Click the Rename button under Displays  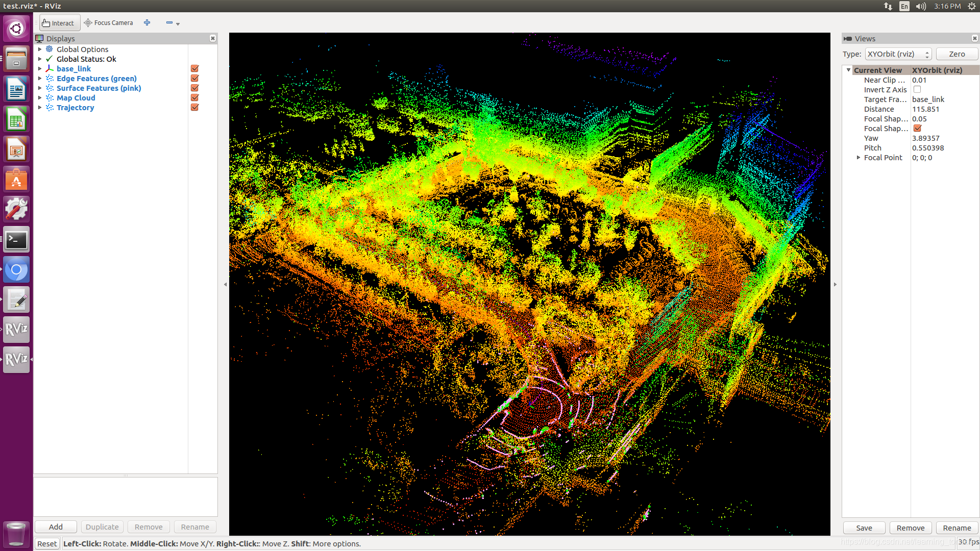[195, 527]
